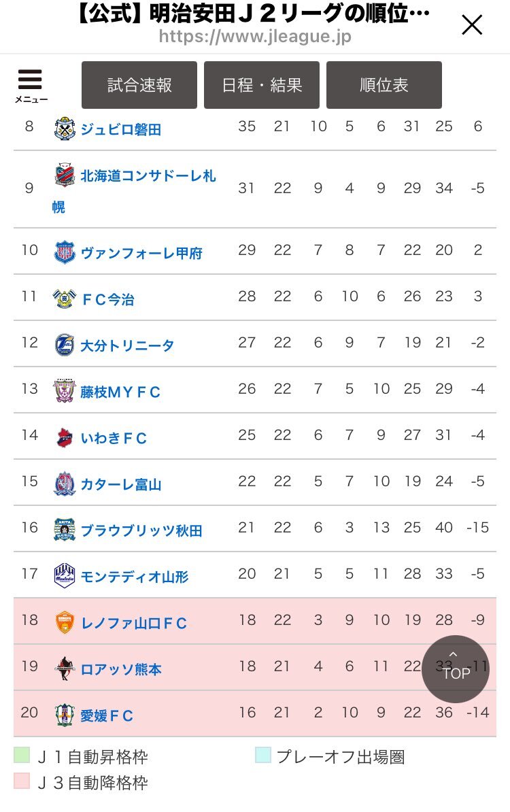Click the pink J3自動降格枠 legend swatch
Viewport: 510px width, 812px height.
coord(22,781)
